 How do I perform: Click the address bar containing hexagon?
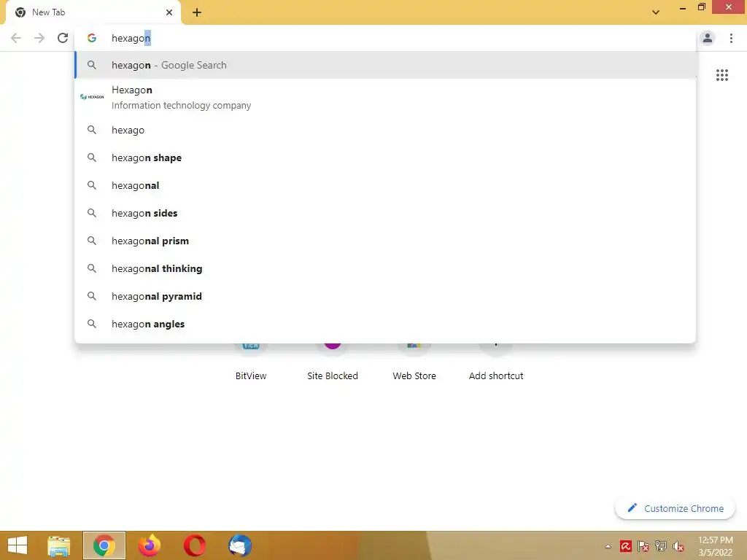coord(385,38)
